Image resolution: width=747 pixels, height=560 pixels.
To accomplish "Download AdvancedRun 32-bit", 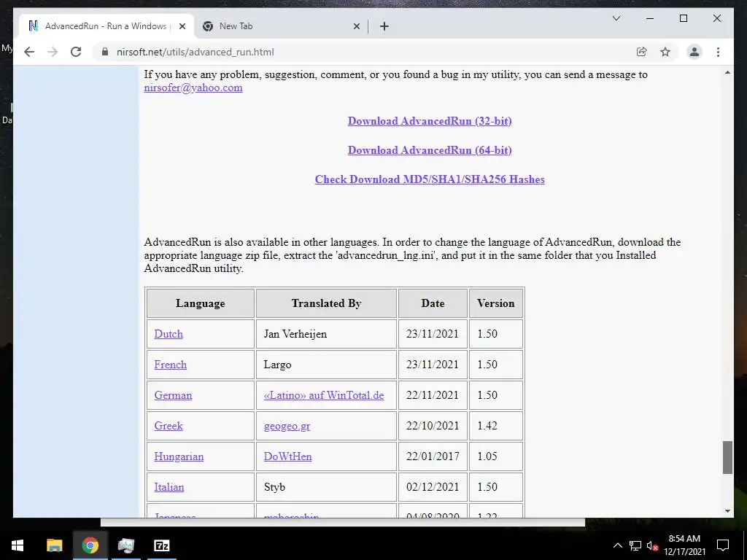I will [x=430, y=121].
